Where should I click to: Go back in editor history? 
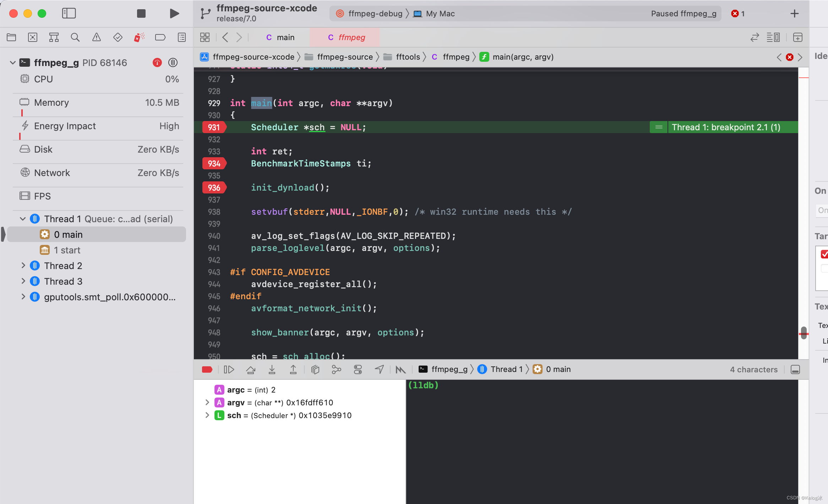click(225, 37)
